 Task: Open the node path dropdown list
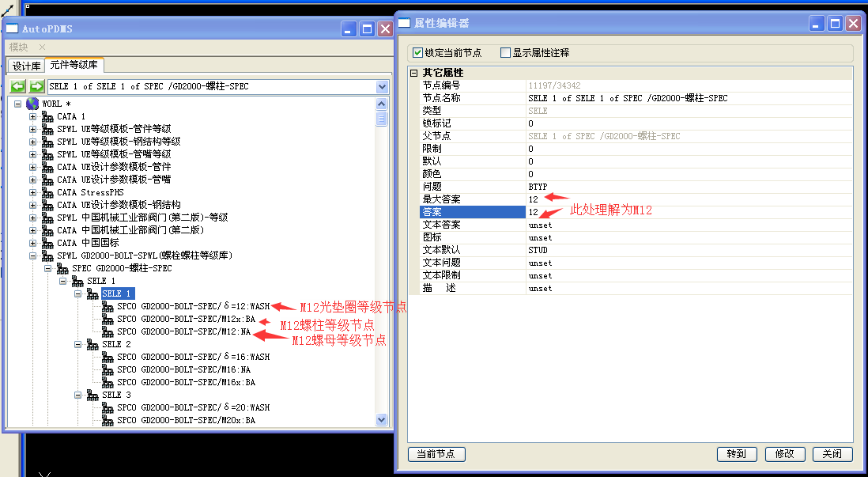[383, 86]
